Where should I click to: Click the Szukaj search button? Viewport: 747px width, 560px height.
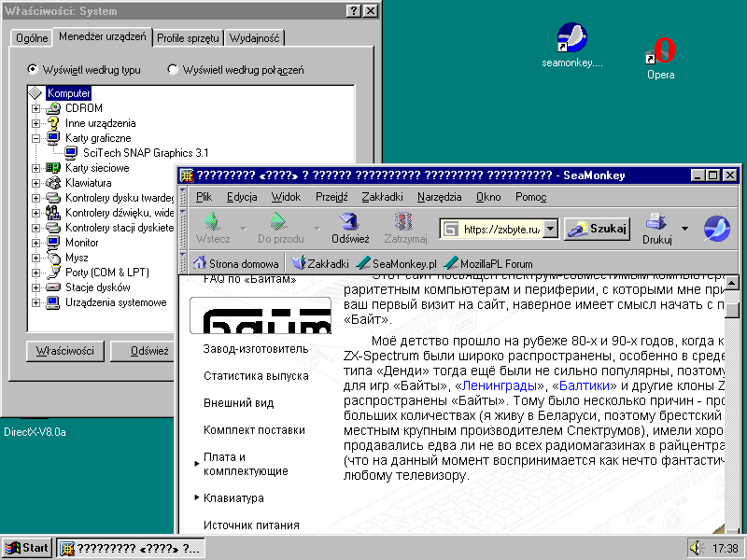(x=598, y=229)
